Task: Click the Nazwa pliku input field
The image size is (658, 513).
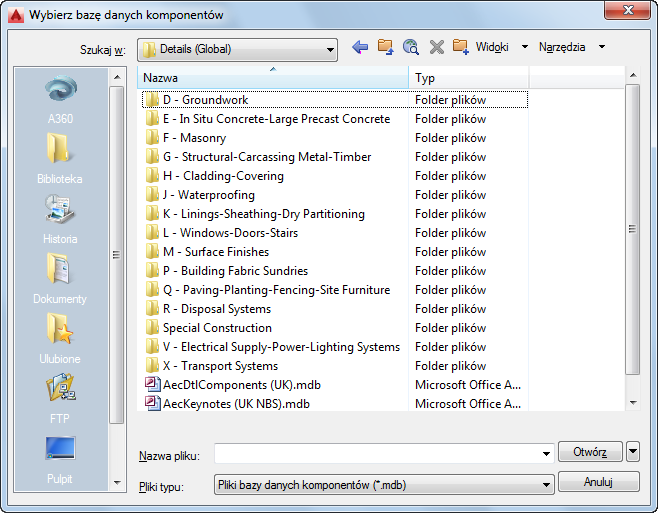Action: (384, 453)
